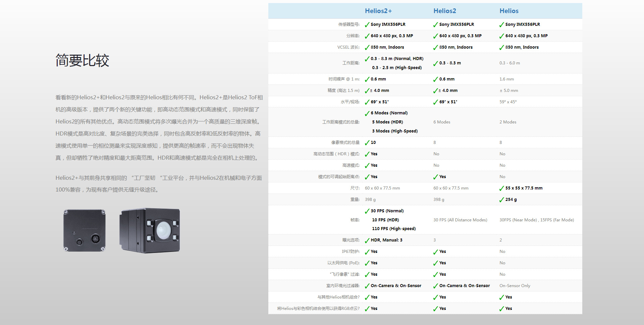Screen dimensions: 644x325
Task: Click the IP67防护 row label
Action: 351,252
